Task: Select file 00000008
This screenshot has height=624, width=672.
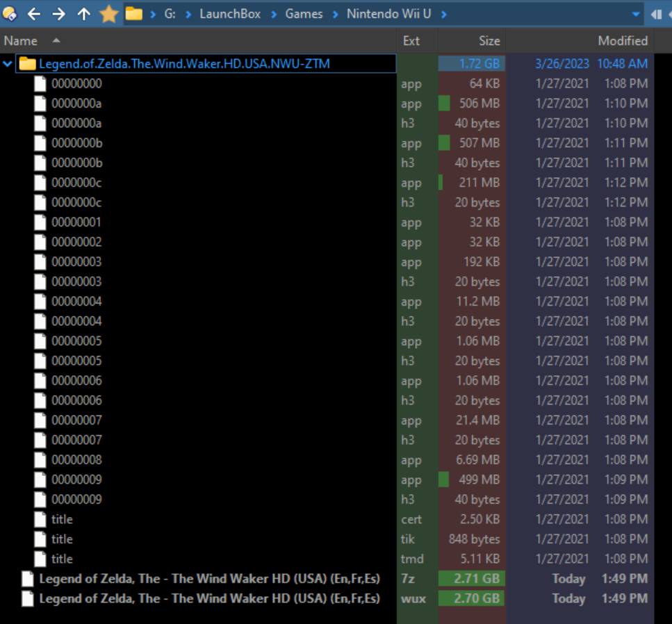Action: (x=76, y=459)
